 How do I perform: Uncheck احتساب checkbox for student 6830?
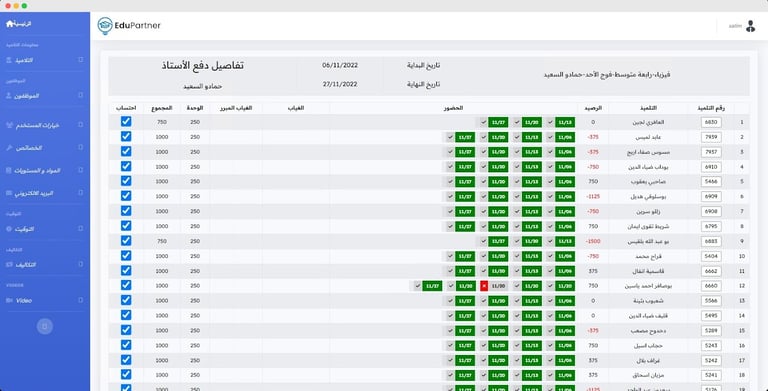click(126, 121)
